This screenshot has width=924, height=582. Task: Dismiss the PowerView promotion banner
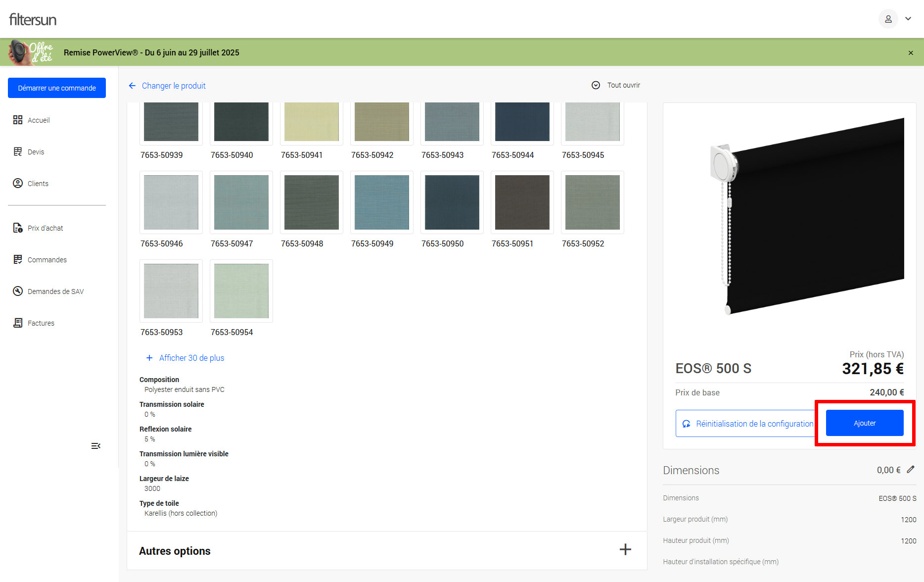point(911,53)
